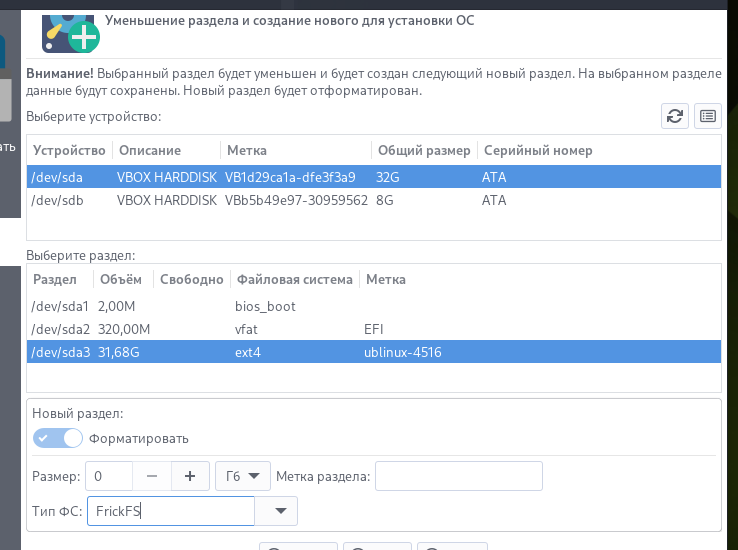Click the Размер value field
The height and width of the screenshot is (550, 738).
point(109,476)
